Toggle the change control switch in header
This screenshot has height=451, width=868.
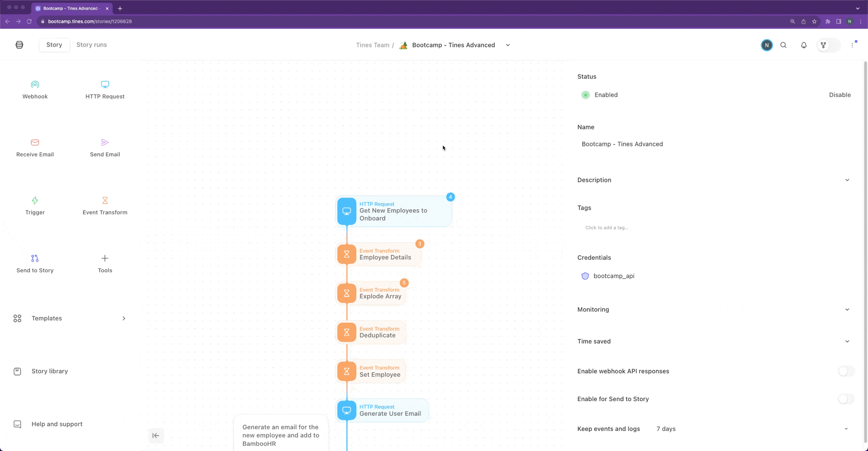(x=829, y=45)
